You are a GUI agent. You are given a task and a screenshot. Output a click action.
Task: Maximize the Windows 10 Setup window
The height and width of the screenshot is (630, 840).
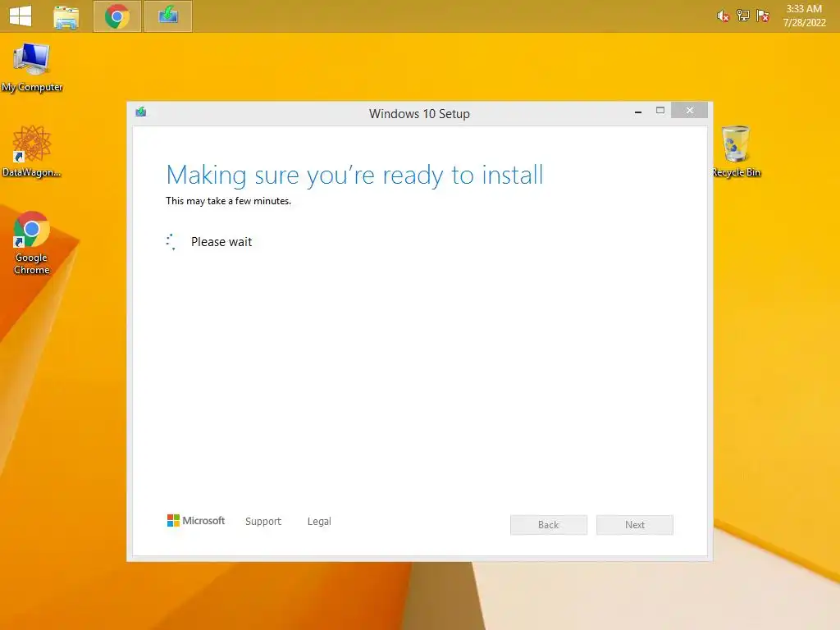click(x=660, y=111)
